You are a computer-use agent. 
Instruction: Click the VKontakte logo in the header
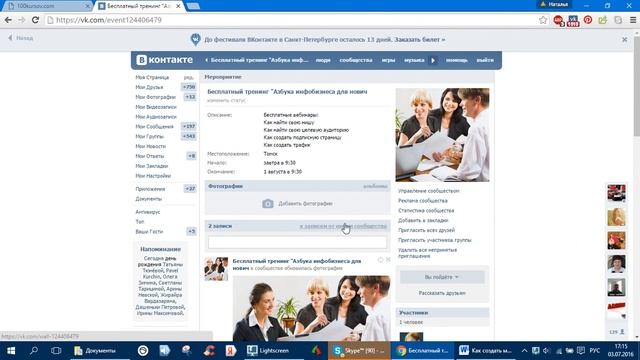point(164,60)
